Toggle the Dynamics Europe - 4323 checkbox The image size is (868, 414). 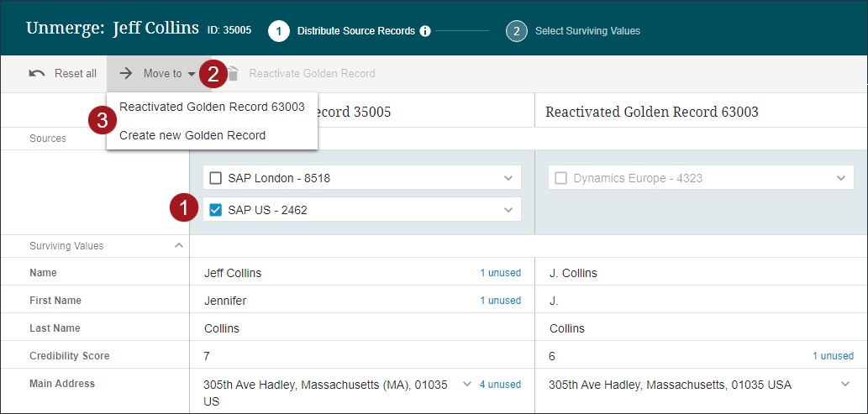(x=561, y=178)
